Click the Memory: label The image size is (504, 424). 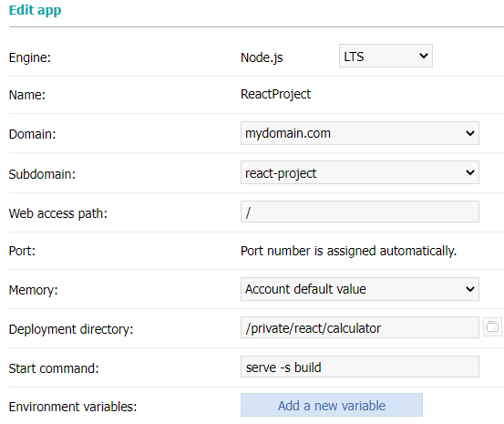[33, 290]
